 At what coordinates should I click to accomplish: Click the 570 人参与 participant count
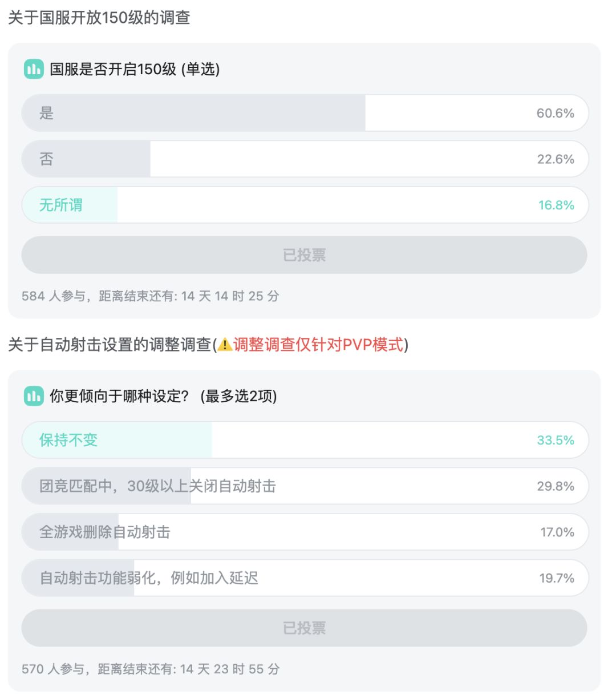coord(54,669)
